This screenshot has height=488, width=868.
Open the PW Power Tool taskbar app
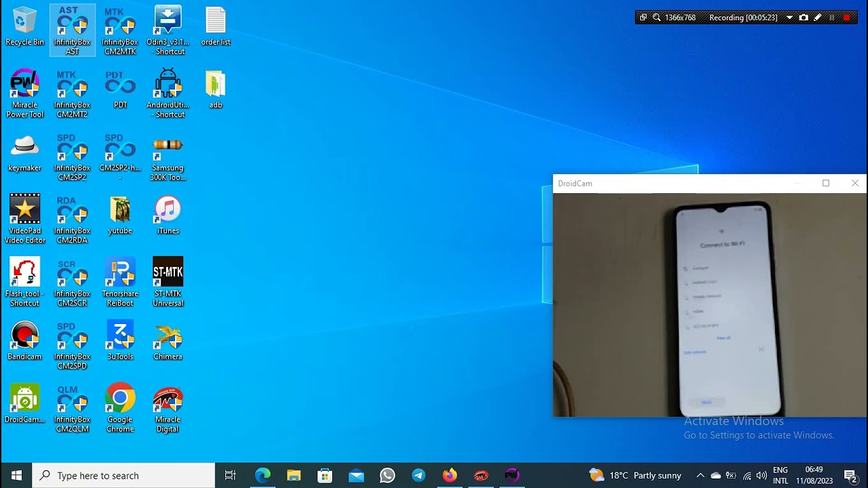[x=512, y=475]
